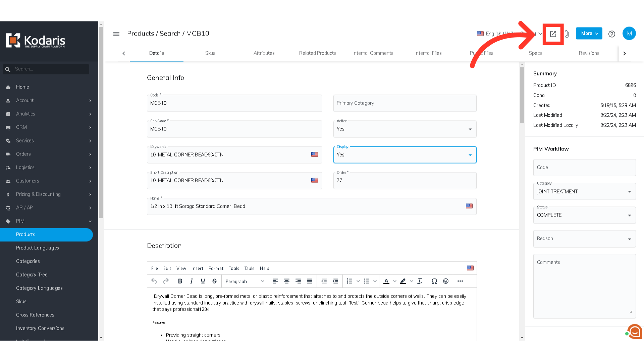
Task: Click the strikethrough formatting icon
Action: (214, 281)
